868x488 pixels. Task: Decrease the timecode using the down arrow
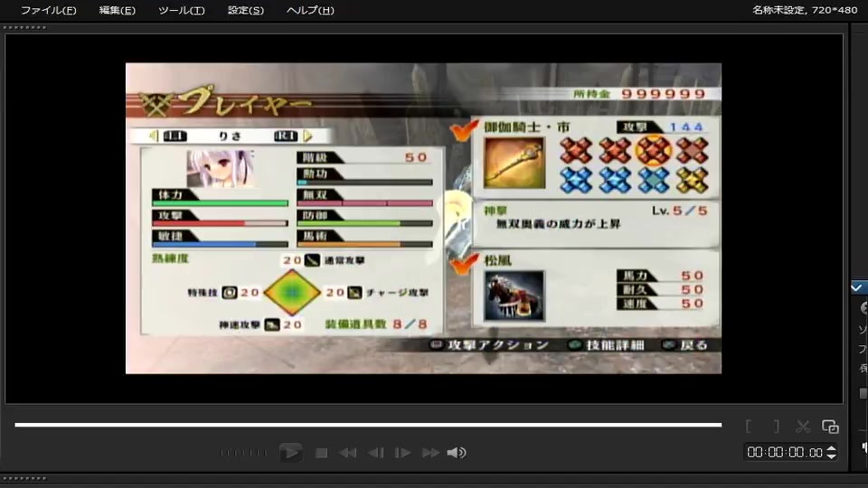[832, 455]
